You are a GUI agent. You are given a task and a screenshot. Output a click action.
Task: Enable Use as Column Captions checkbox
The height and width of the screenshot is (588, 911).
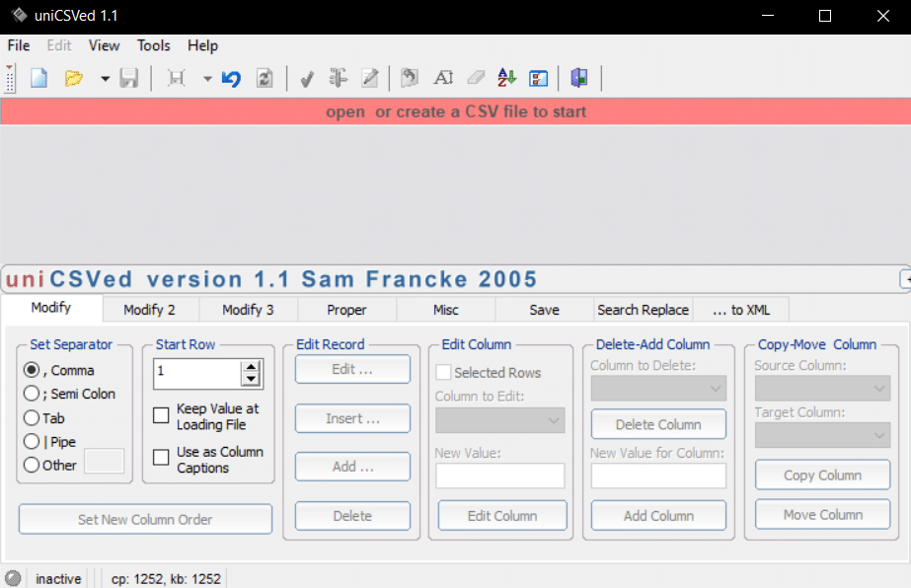(x=161, y=457)
